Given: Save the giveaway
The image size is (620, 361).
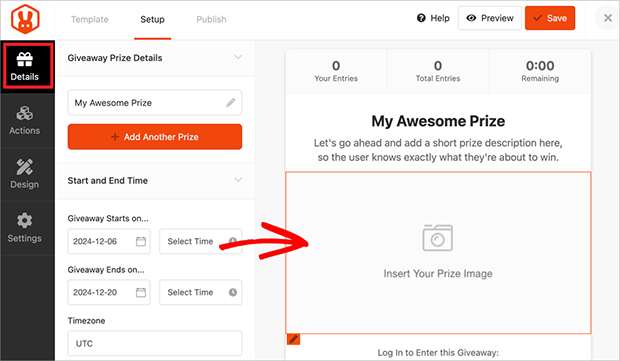Looking at the screenshot, I should [550, 18].
